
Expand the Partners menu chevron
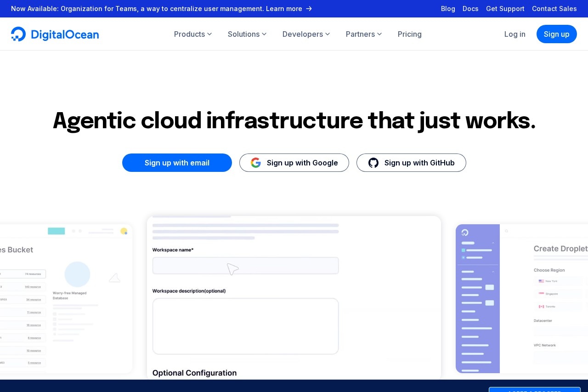coord(379,34)
